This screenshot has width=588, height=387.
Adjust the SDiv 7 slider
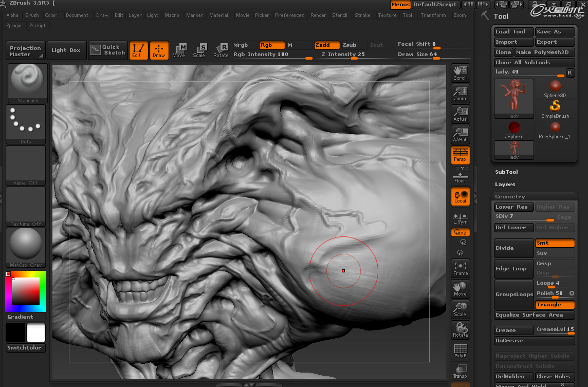[x=524, y=217]
